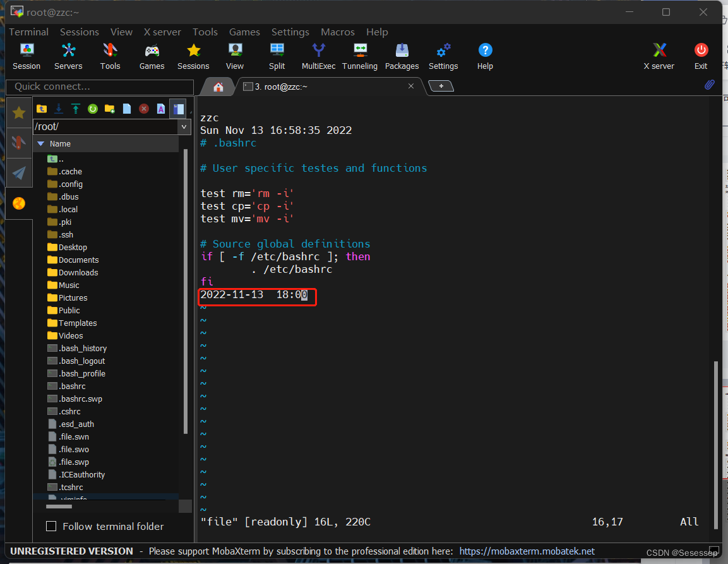Click the red delete icon in SFTP toolbar
The image size is (728, 564).
[x=144, y=109]
